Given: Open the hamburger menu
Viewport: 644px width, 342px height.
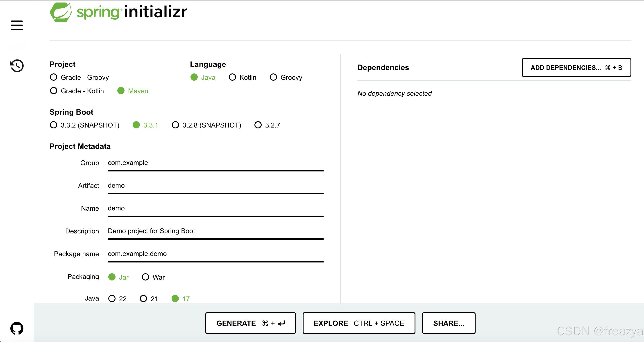Looking at the screenshot, I should pyautogui.click(x=17, y=25).
